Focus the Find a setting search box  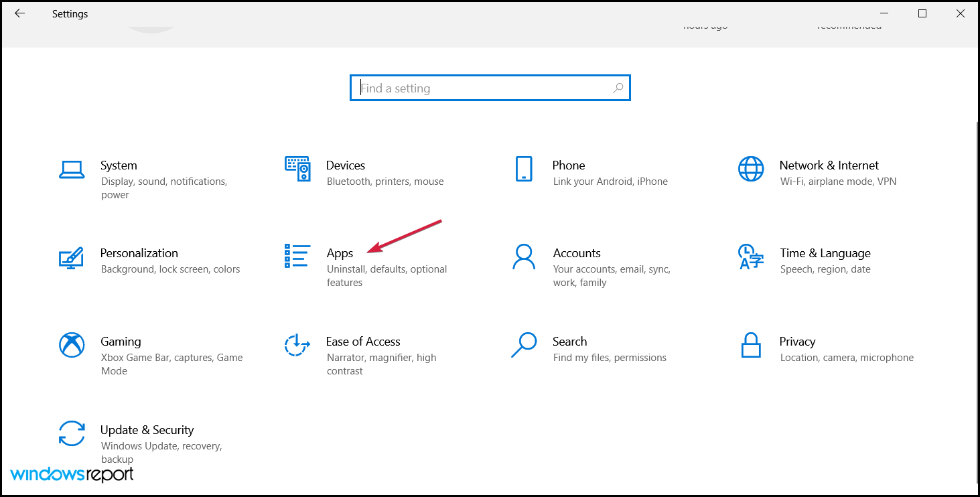pyautogui.click(x=482, y=88)
